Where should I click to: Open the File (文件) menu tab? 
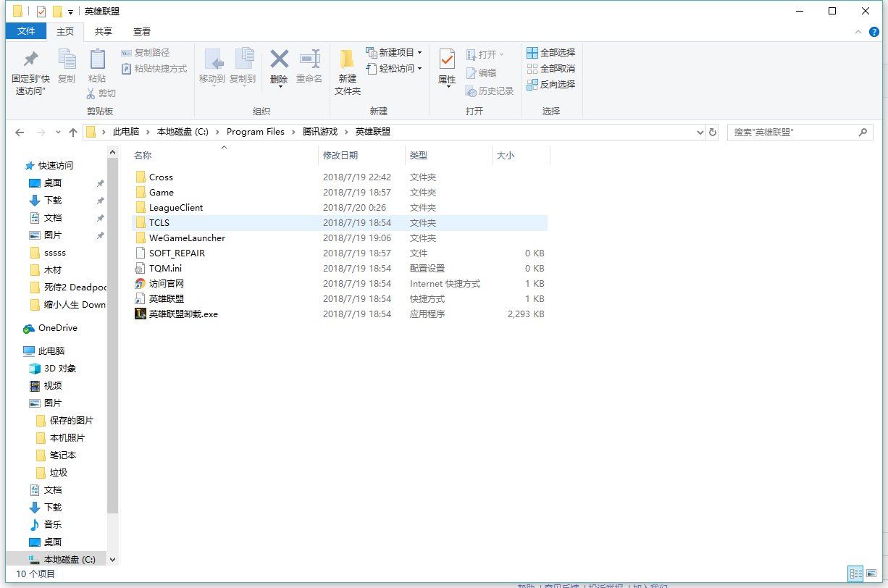coord(26,31)
